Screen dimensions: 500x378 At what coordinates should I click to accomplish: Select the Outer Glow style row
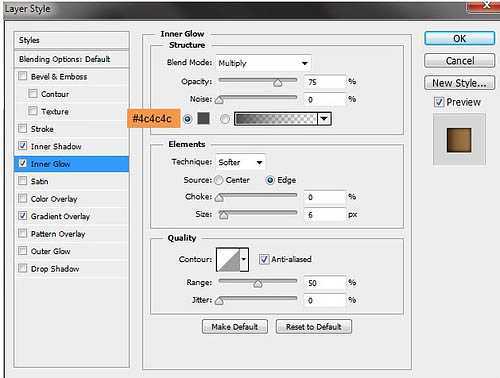72,251
